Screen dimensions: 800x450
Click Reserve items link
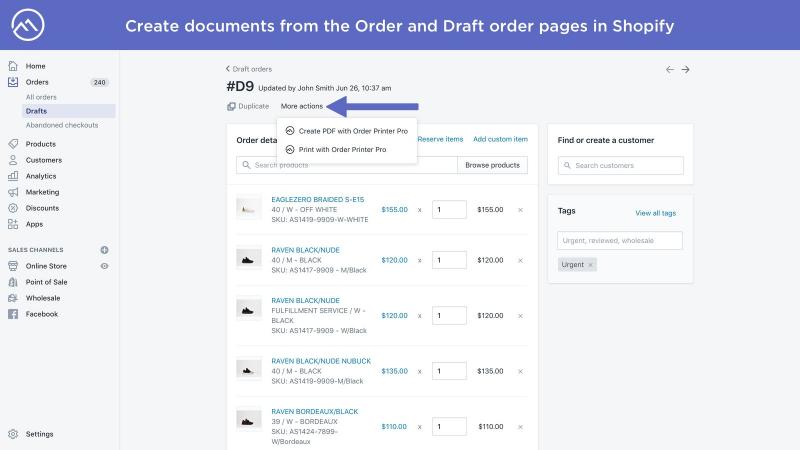point(440,139)
